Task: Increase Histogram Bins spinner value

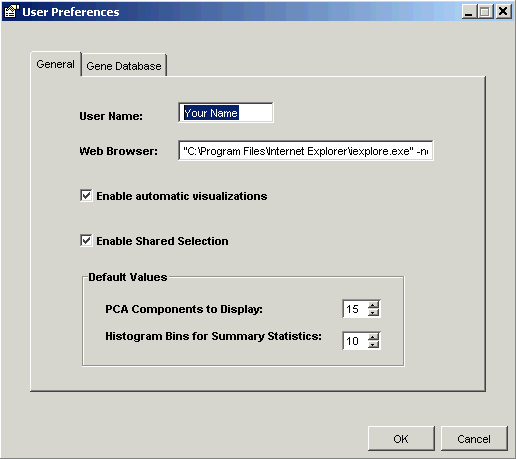Action: [374, 337]
